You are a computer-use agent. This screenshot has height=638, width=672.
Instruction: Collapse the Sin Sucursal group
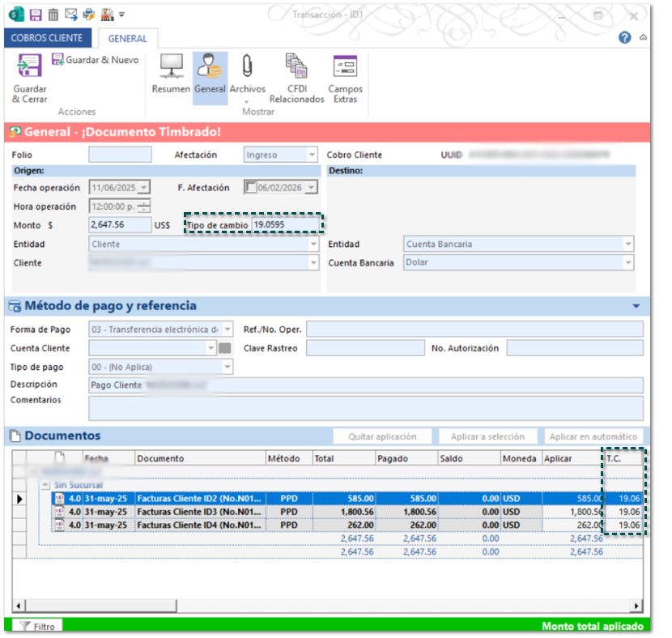[45, 485]
